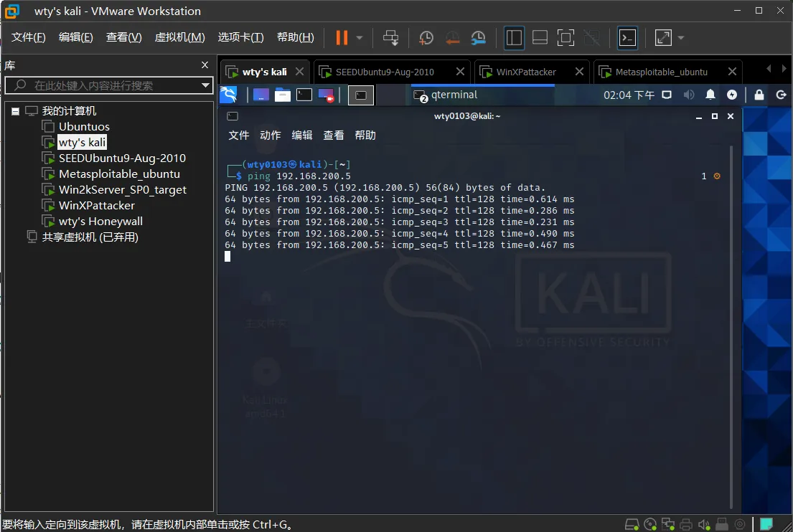
Task: Click the Kali log out icon
Action: coord(781,95)
